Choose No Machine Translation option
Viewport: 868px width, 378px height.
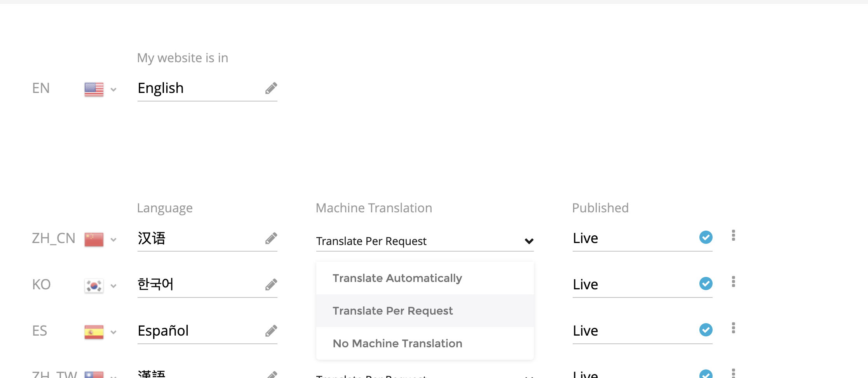click(397, 343)
